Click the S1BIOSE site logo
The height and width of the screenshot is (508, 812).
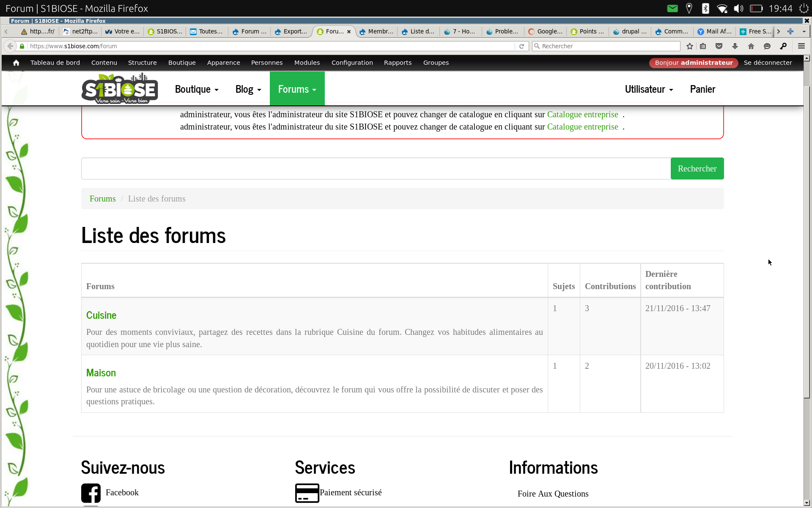click(120, 88)
